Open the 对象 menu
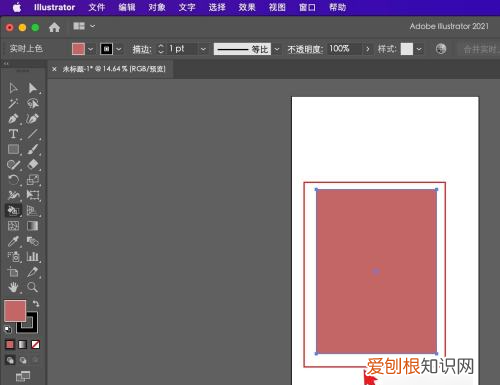 (157, 7)
